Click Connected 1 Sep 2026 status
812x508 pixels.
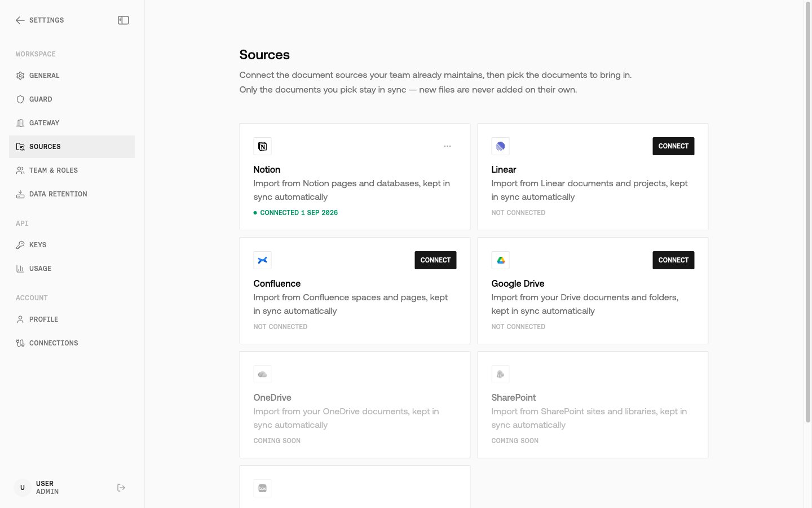(295, 213)
